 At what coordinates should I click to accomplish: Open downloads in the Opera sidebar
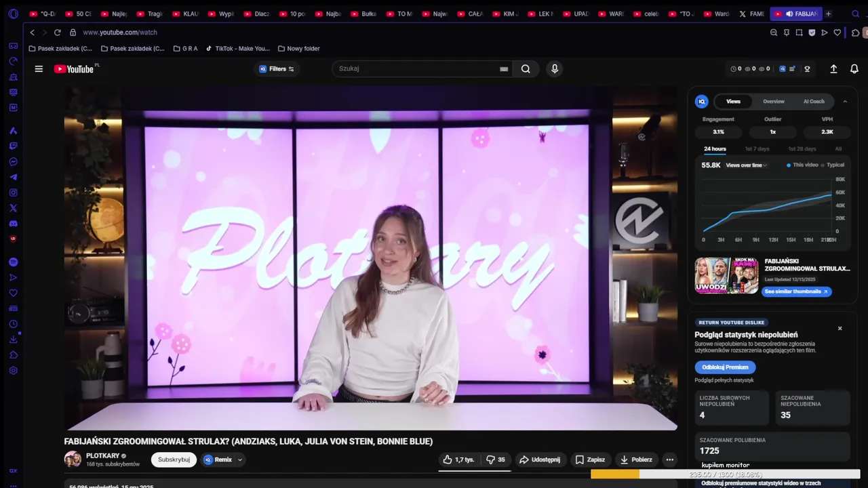click(13, 340)
